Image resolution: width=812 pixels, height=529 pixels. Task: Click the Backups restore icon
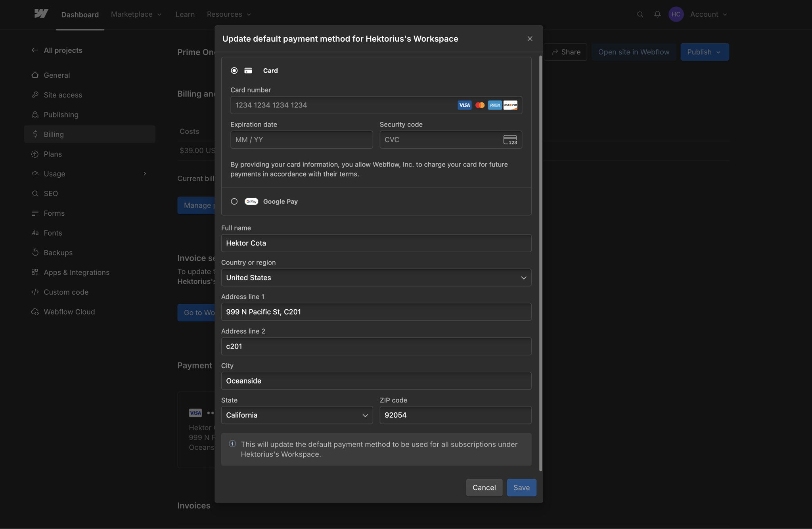pos(35,253)
